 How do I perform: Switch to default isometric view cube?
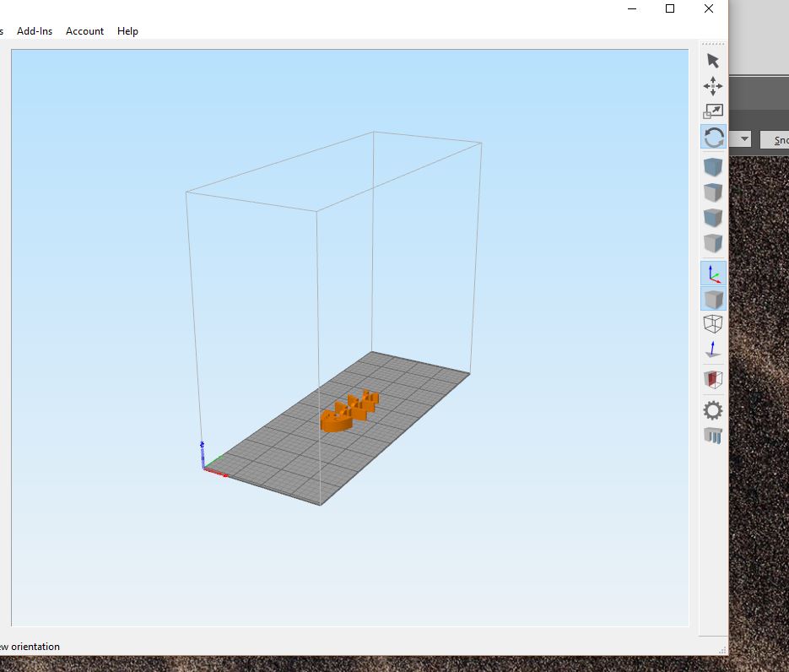point(713,167)
